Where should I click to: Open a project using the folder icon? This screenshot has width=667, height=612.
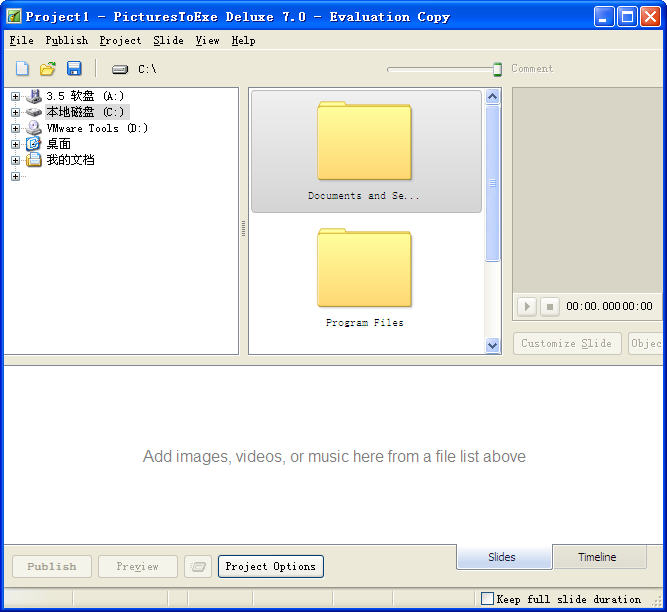(x=48, y=68)
